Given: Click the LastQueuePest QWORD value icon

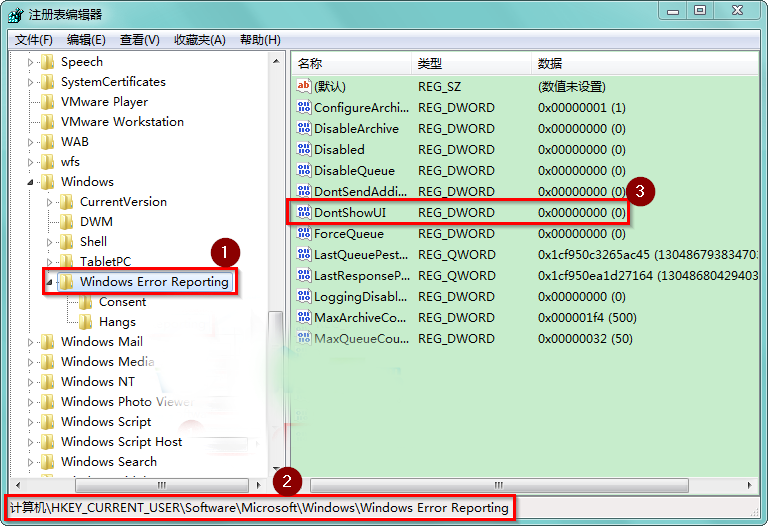Looking at the screenshot, I should pos(304,255).
